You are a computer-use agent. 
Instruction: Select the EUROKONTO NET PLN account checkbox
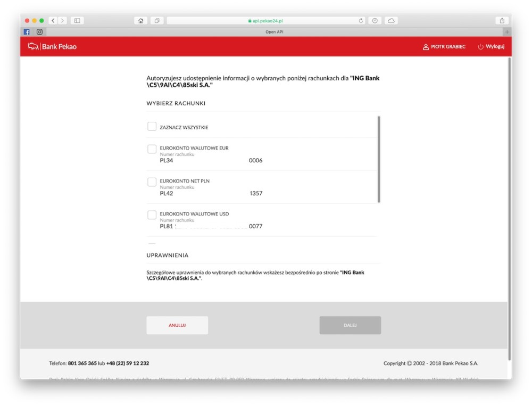pyautogui.click(x=152, y=182)
